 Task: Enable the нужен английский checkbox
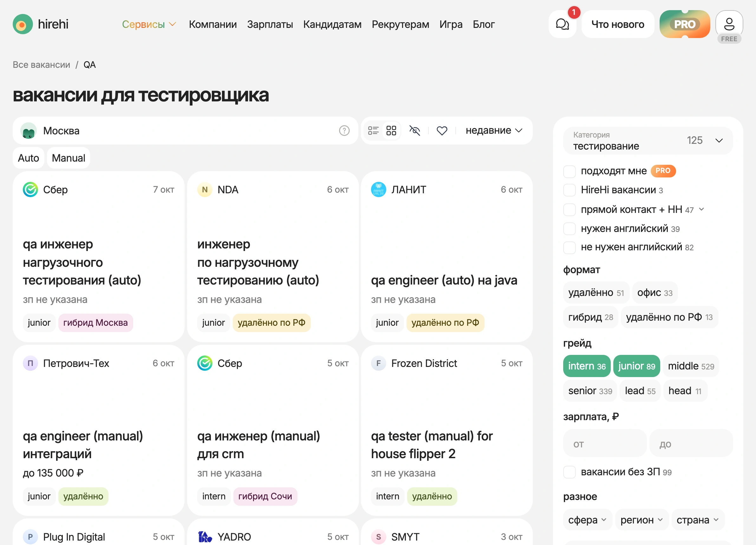[569, 229]
